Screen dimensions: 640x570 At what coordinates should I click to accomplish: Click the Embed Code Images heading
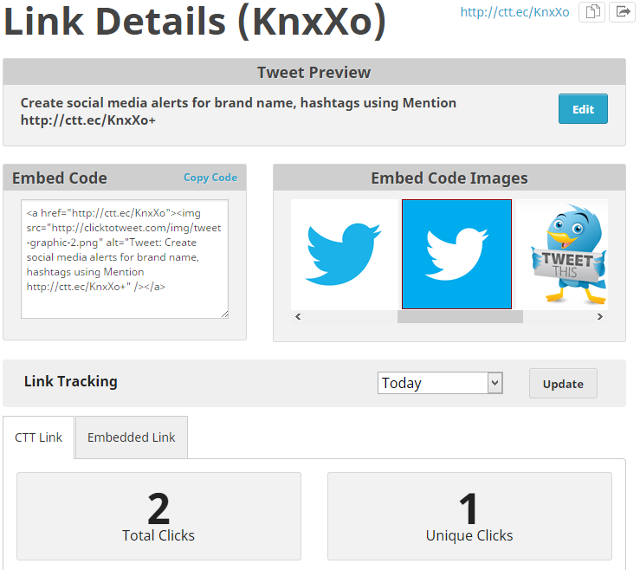click(449, 178)
